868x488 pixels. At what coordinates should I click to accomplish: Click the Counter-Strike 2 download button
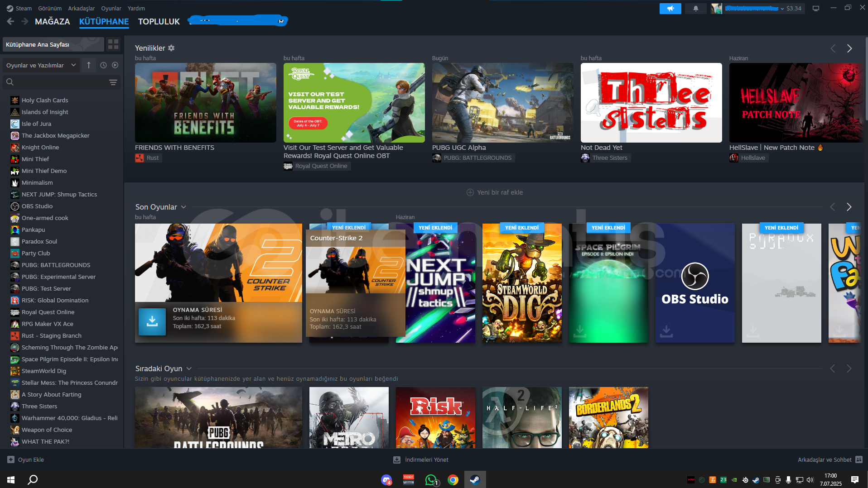pos(152,321)
